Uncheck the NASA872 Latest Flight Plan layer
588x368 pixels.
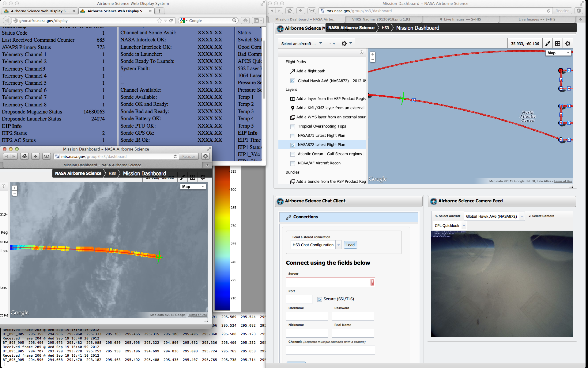point(292,145)
